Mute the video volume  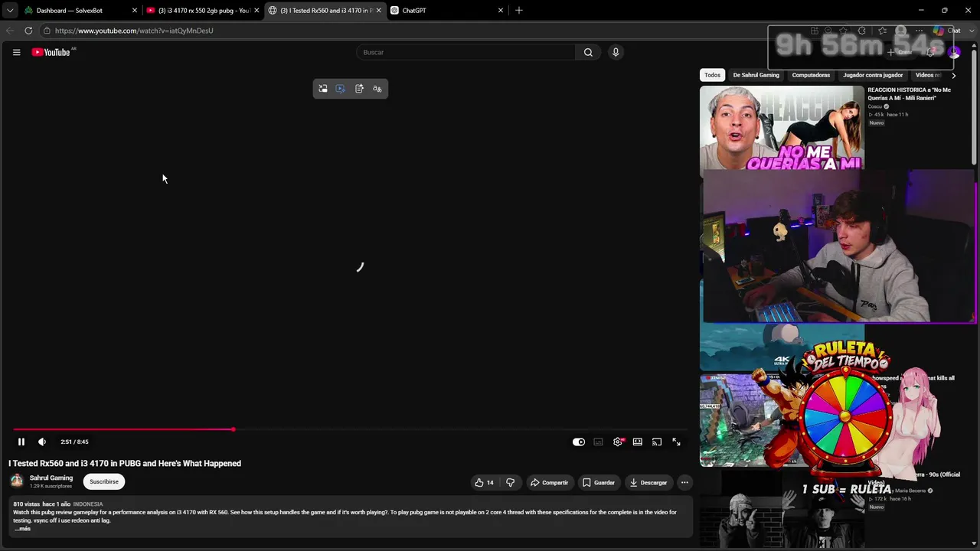(42, 442)
